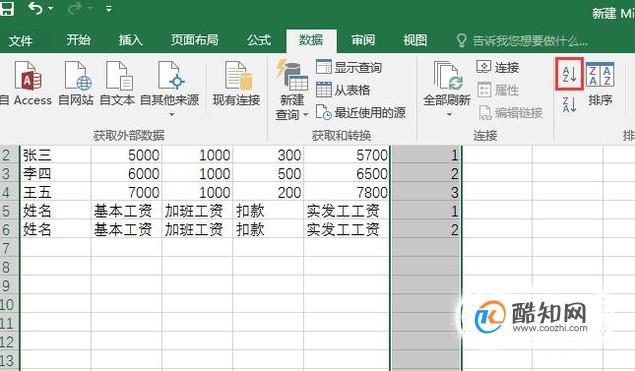Viewport: 635px width, 371px height.
Task: Switch to the 视图 ribbon tab
Action: pyautogui.click(x=415, y=40)
